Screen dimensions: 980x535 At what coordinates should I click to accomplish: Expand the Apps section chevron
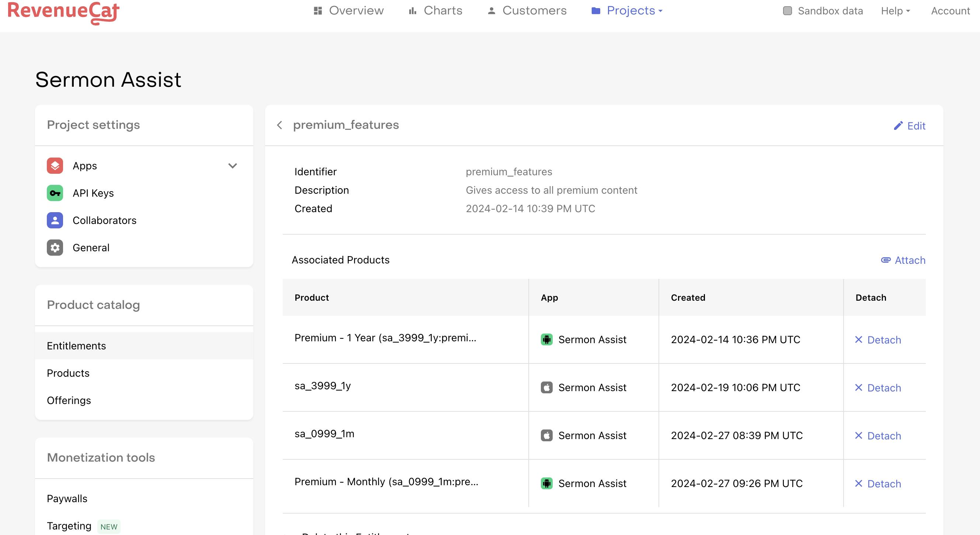click(232, 166)
